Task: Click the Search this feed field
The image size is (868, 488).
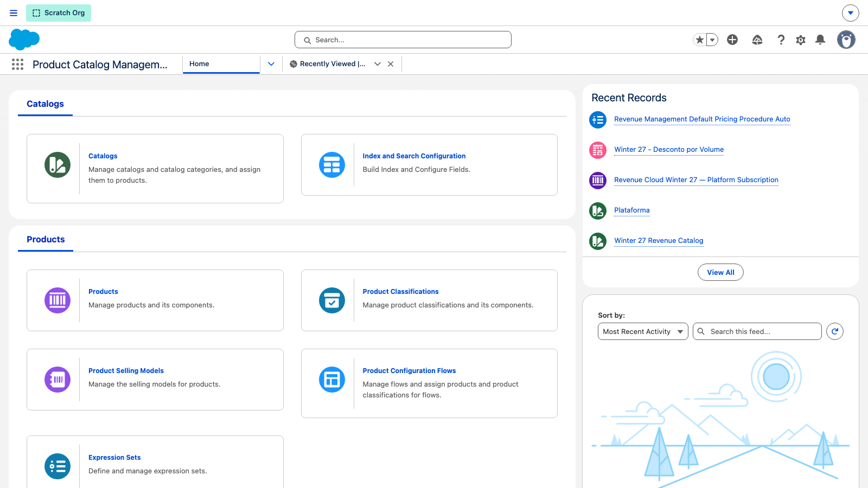Action: click(x=757, y=331)
